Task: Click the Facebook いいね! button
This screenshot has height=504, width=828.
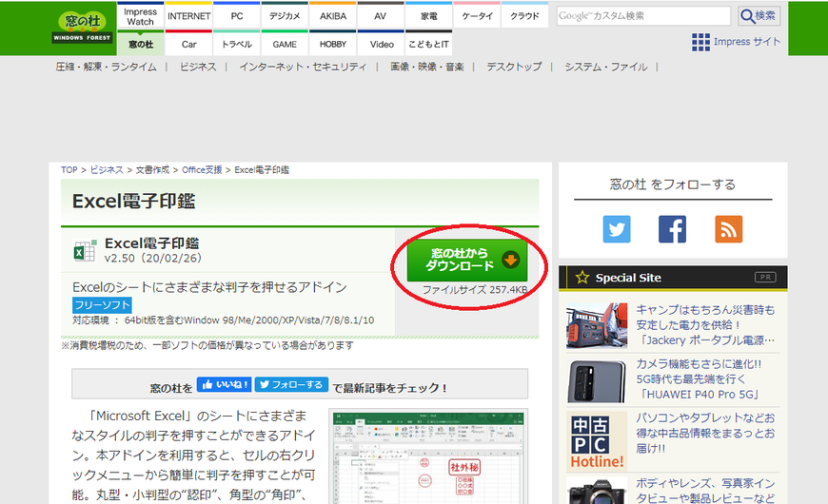Action: pyautogui.click(x=225, y=385)
